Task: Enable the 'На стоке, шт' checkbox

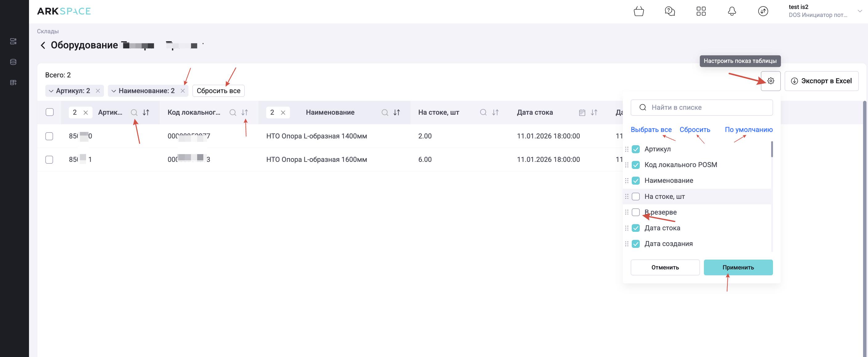Action: [635, 196]
